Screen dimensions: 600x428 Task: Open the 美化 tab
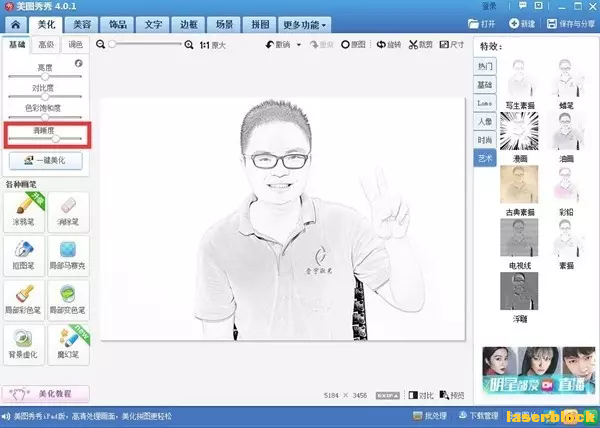46,25
